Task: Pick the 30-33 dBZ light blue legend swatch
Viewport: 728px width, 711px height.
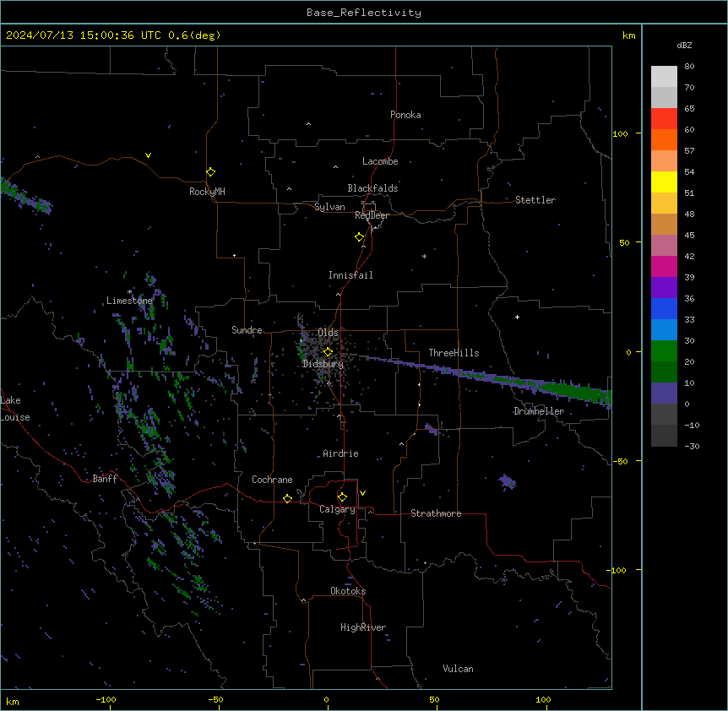Action: pyautogui.click(x=664, y=330)
